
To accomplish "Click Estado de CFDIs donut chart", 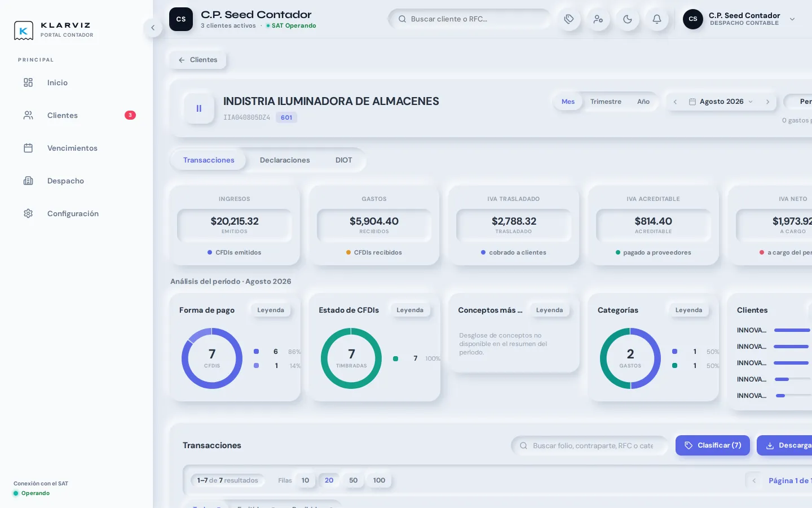I will 351,358.
